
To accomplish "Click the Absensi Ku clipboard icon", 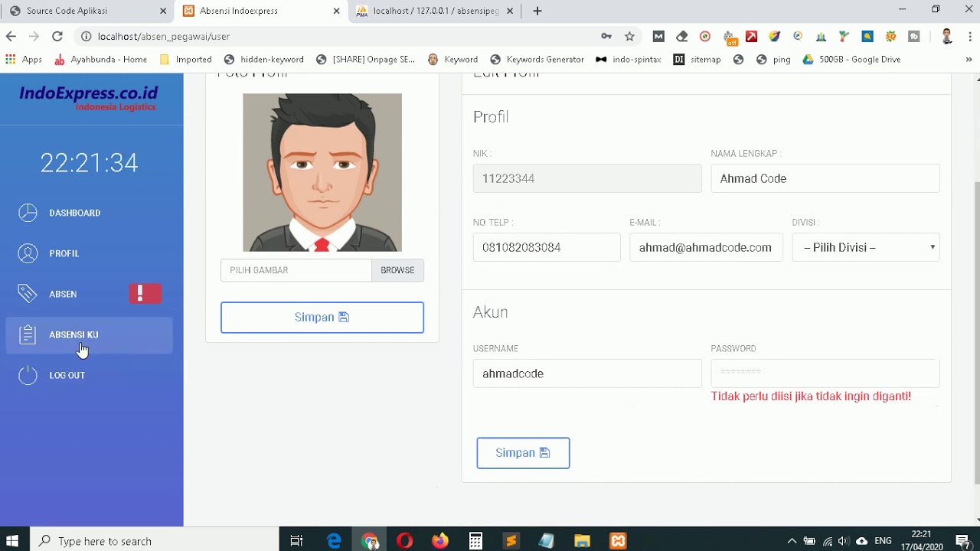I will (x=28, y=334).
